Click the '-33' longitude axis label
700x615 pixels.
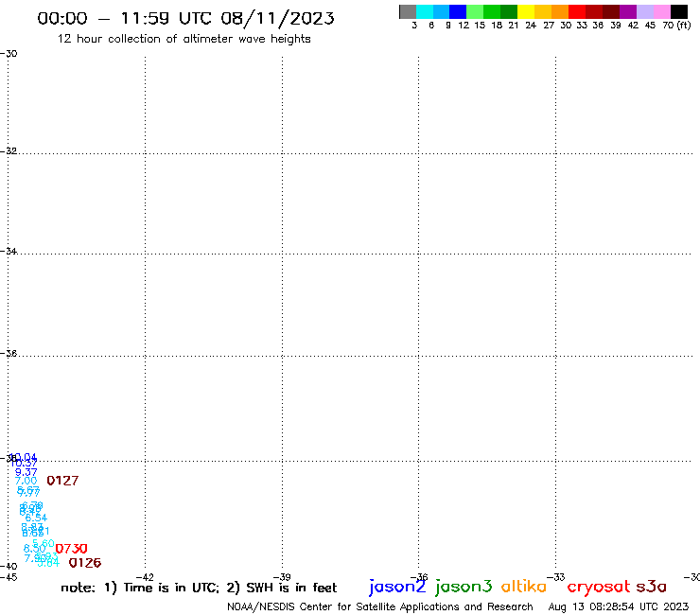pos(555,577)
